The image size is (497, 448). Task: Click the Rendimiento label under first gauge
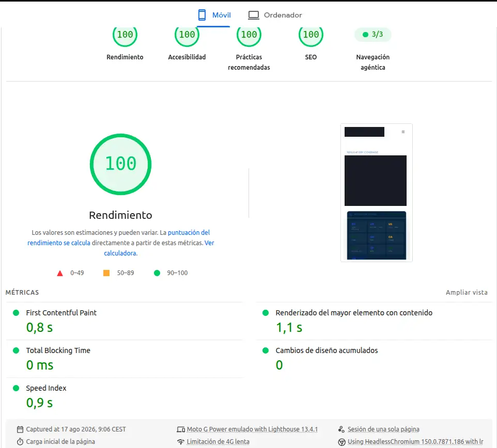125,57
